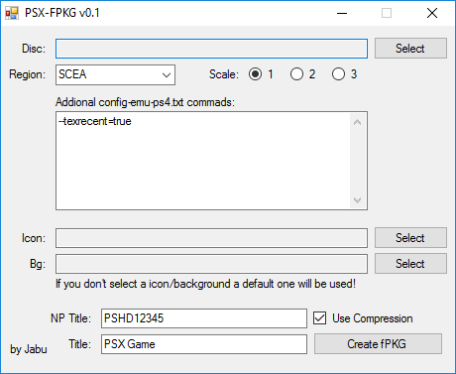Click Select button for Icon file

[411, 238]
